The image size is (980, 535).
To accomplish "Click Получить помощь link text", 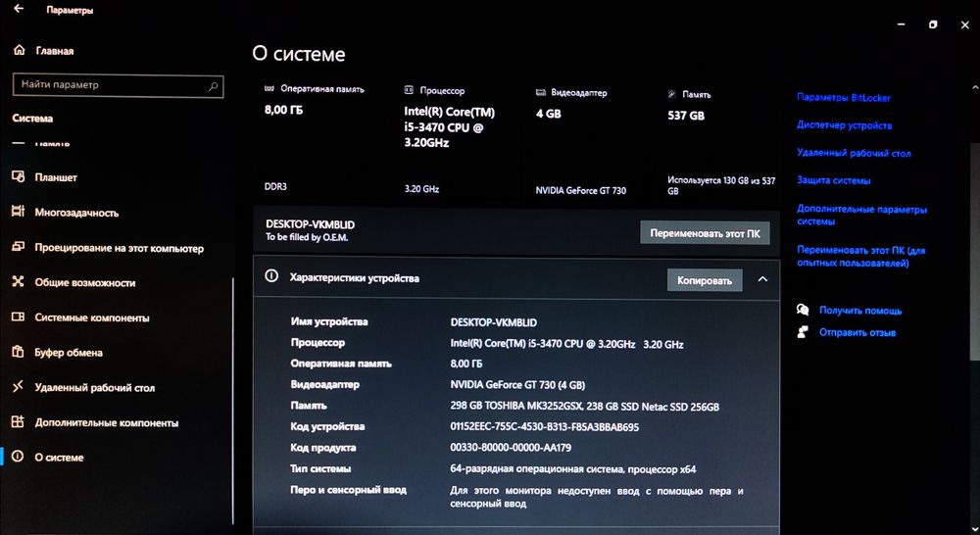I will [860, 310].
